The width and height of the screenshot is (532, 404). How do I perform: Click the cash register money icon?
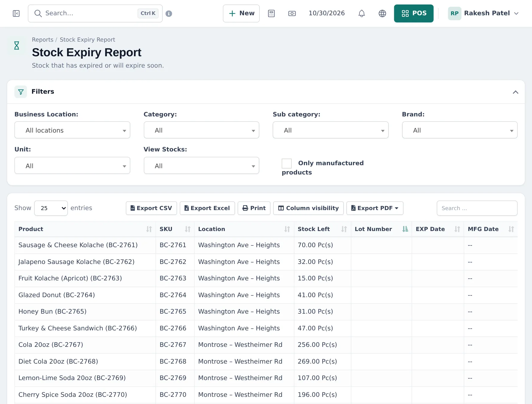coord(292,13)
